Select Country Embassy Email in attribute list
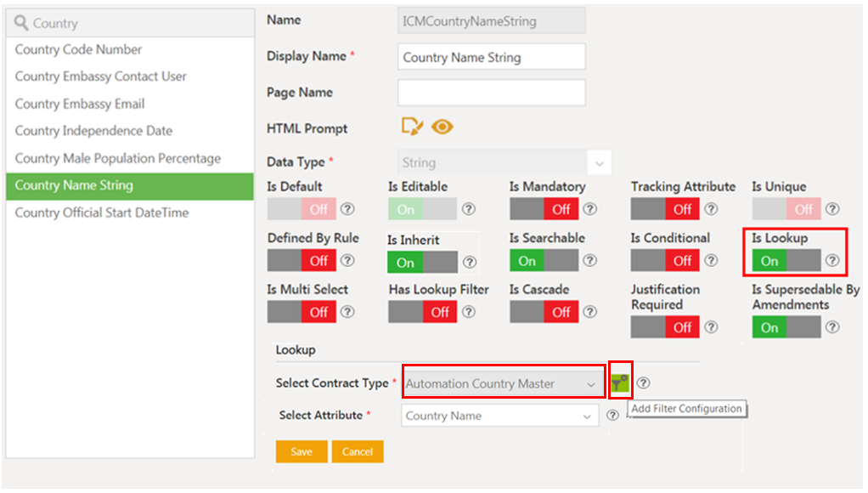The image size is (868, 493). (80, 104)
